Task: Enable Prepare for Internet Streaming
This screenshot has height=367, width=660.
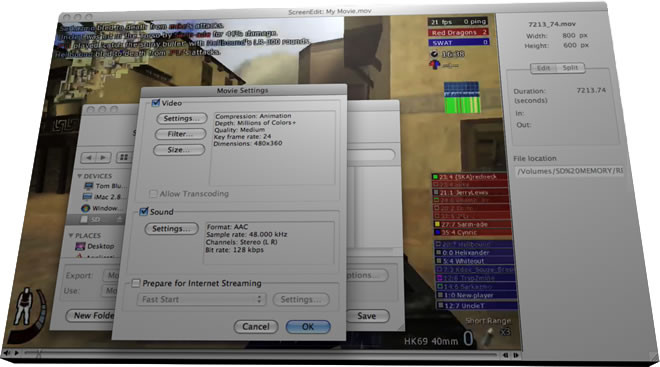Action: (136, 283)
